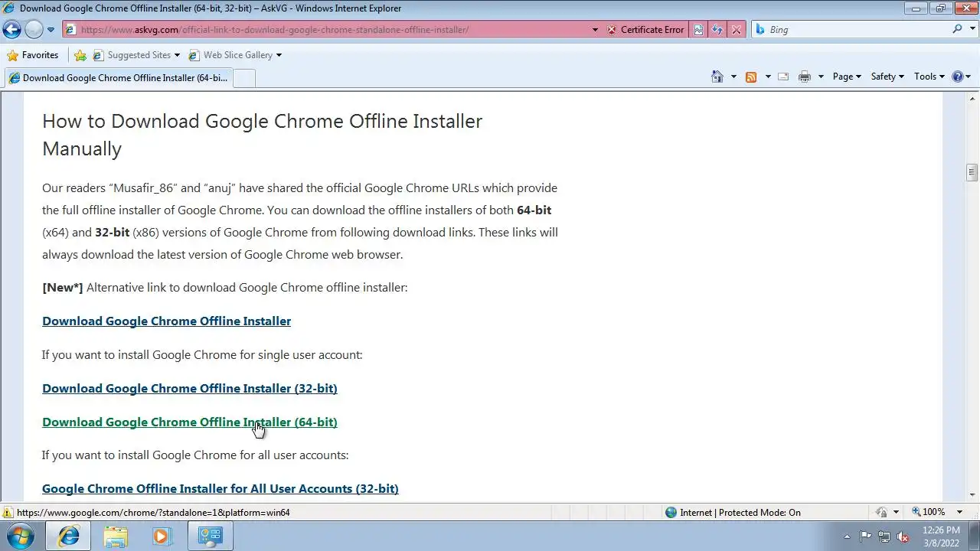Expand the address bar autocomplete dropdown
This screenshot has height=551, width=980.
tap(595, 30)
